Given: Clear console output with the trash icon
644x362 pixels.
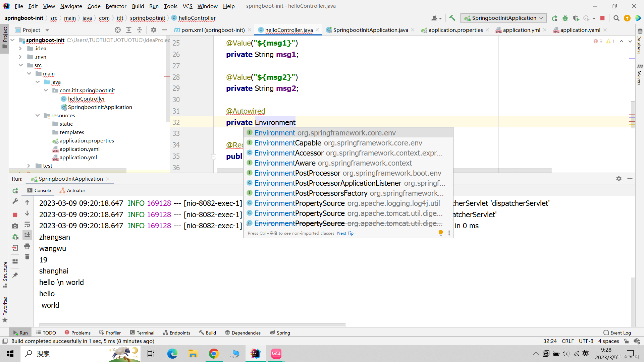Looking at the screenshot, I should pos(27,257).
